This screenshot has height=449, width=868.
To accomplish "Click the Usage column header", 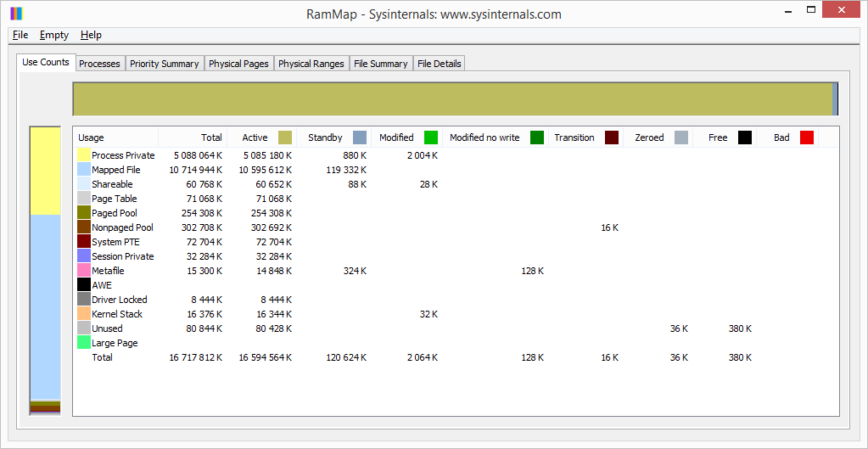I will click(115, 138).
